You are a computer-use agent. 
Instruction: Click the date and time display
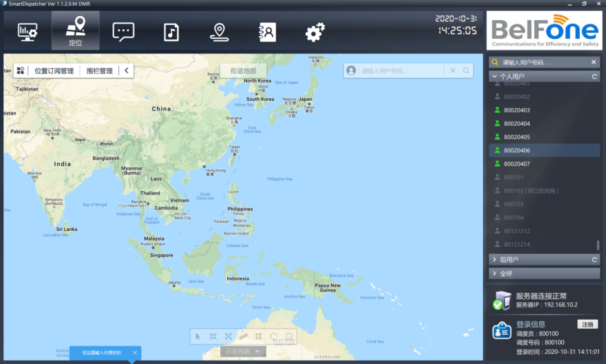click(456, 25)
